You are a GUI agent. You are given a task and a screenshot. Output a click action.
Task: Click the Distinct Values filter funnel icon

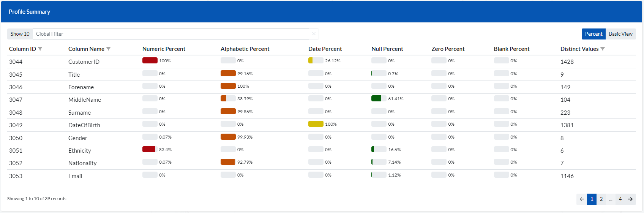click(x=603, y=49)
